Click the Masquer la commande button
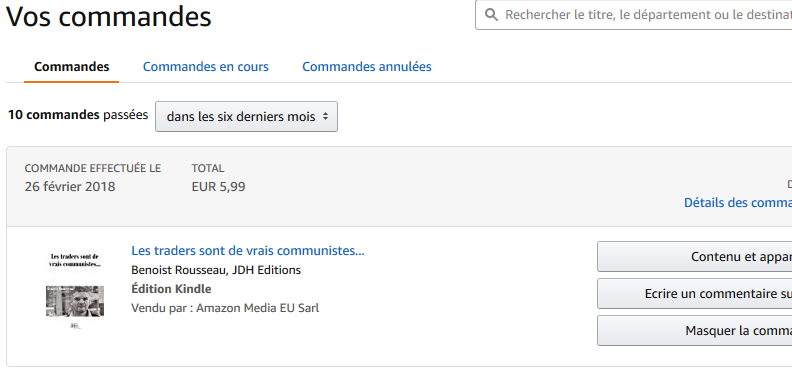The image size is (792, 370). 695,331
